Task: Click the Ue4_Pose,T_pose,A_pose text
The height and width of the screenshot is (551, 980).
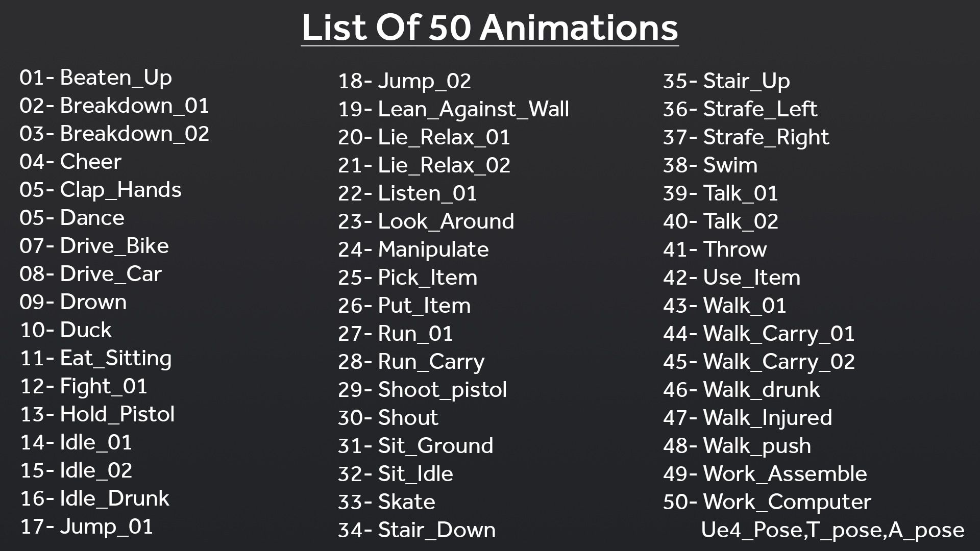Action: tap(833, 531)
